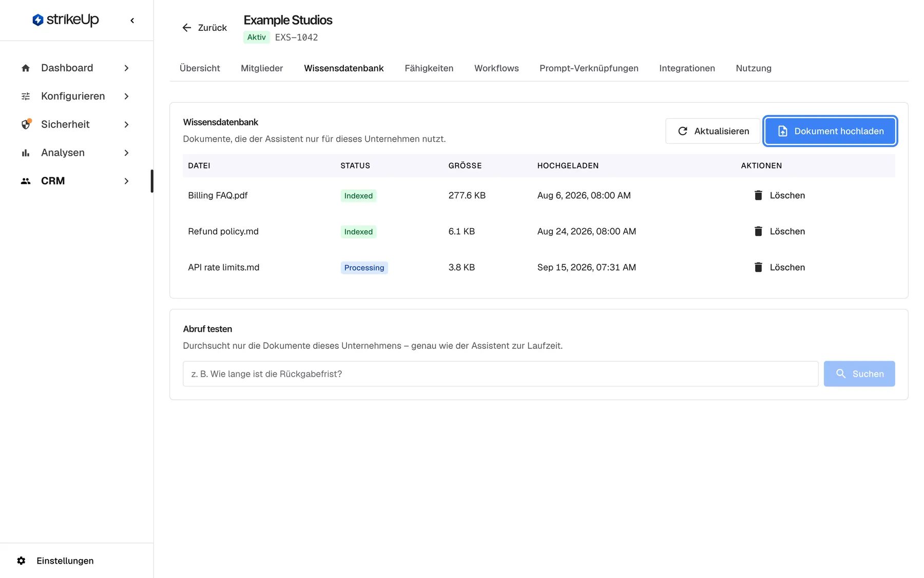924x578 pixels.
Task: Open Einstellungen at sidebar bottom
Action: (65, 561)
